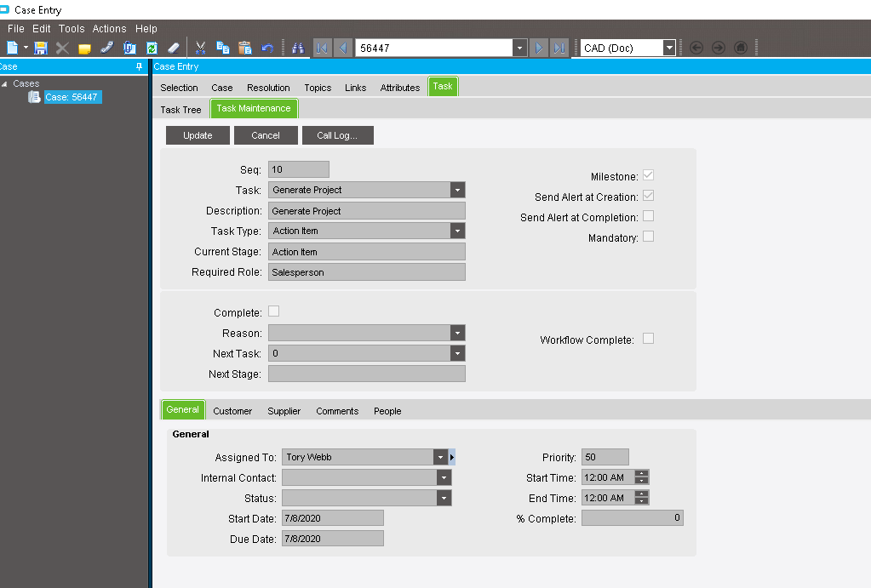Image resolution: width=871 pixels, height=588 pixels.
Task: Click the phone call log icon
Action: pyautogui.click(x=106, y=48)
